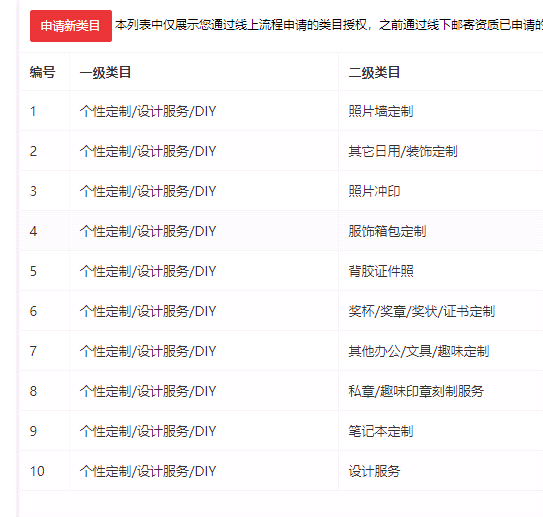Click the 服饰箱包定制 cell
Screen dimensions: 543x517
[x=387, y=231]
